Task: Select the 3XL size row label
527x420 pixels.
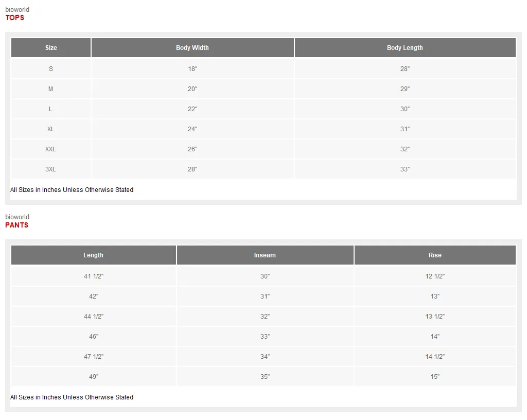Action: tap(51, 169)
